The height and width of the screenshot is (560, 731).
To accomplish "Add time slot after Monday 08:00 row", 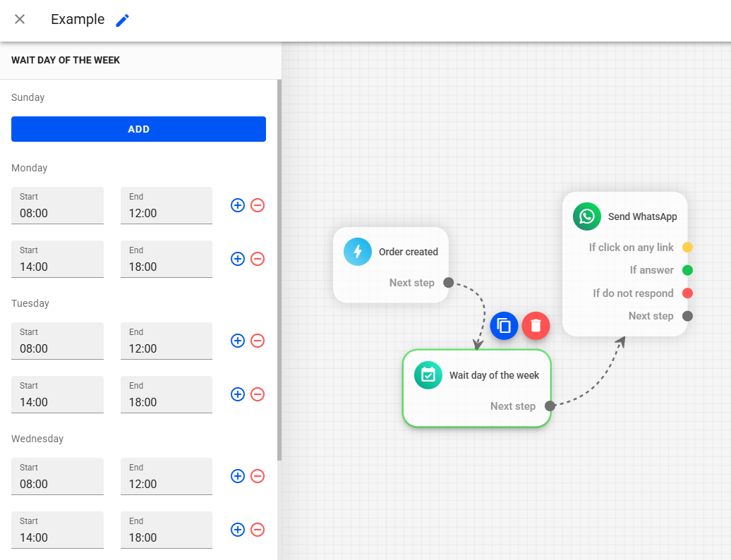I will click(x=238, y=205).
